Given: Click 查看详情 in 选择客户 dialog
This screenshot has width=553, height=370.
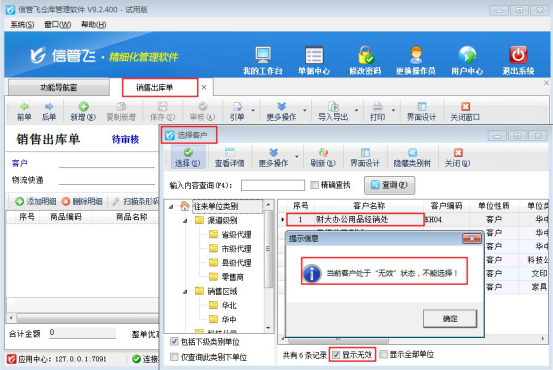Looking at the screenshot, I should pyautogui.click(x=230, y=158).
